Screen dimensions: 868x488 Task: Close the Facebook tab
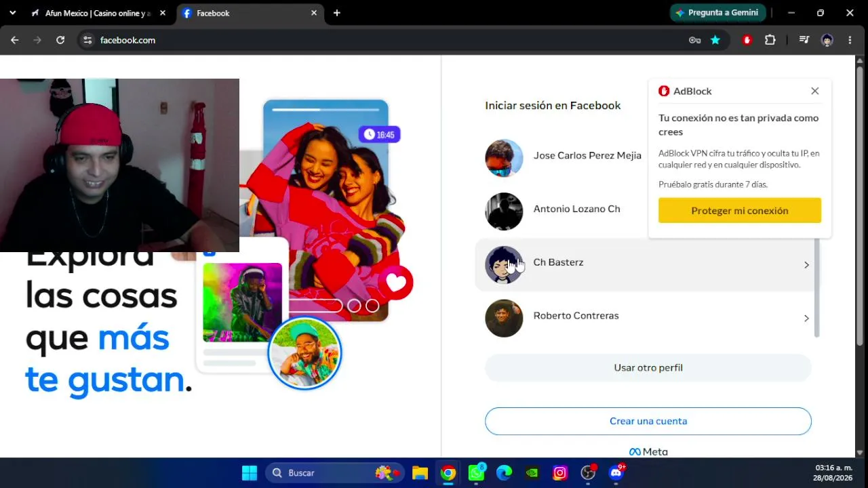[314, 13]
